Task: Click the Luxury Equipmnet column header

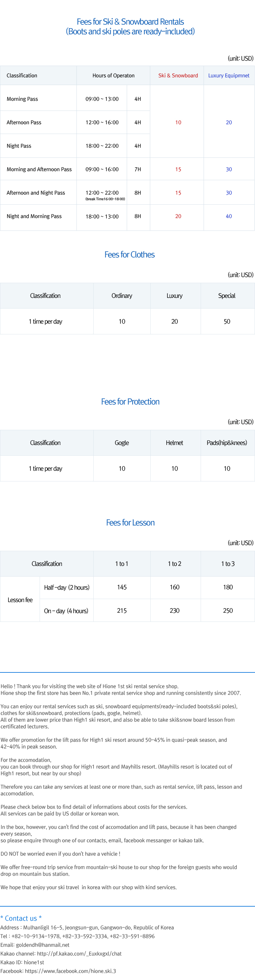Action: click(x=229, y=75)
